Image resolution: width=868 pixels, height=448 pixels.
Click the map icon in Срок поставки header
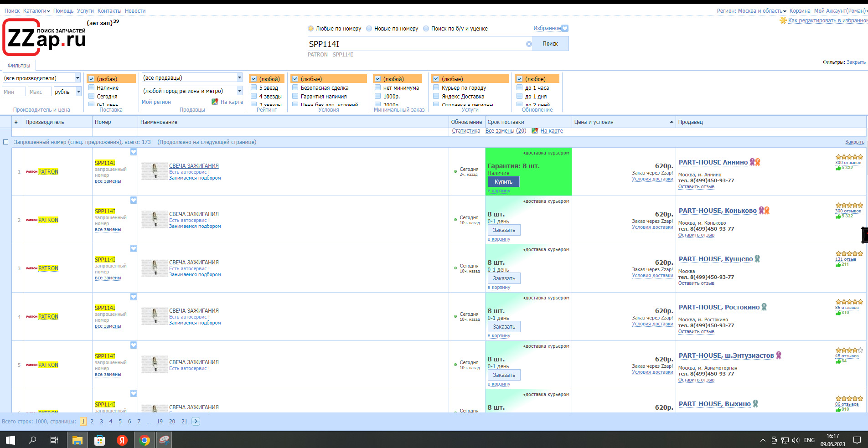[x=535, y=131]
